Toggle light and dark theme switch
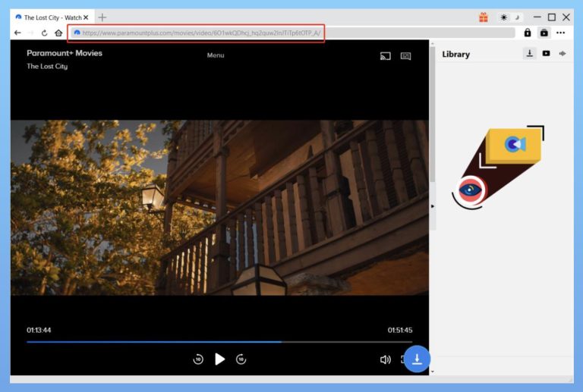The image size is (583, 392). click(x=510, y=17)
